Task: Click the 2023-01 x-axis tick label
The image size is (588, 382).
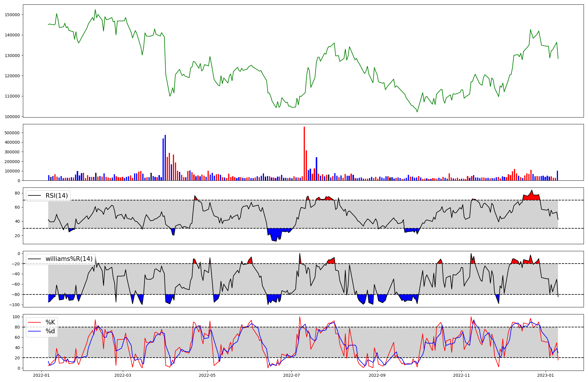Action: click(x=546, y=375)
